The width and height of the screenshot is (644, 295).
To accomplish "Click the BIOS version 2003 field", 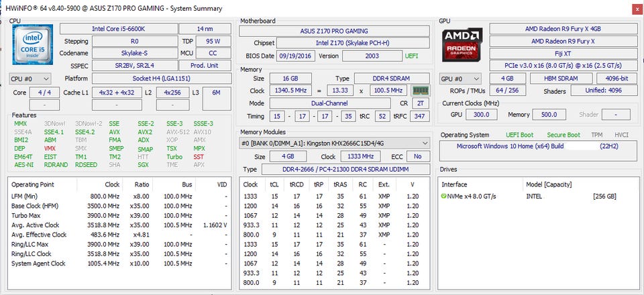I will click(372, 56).
